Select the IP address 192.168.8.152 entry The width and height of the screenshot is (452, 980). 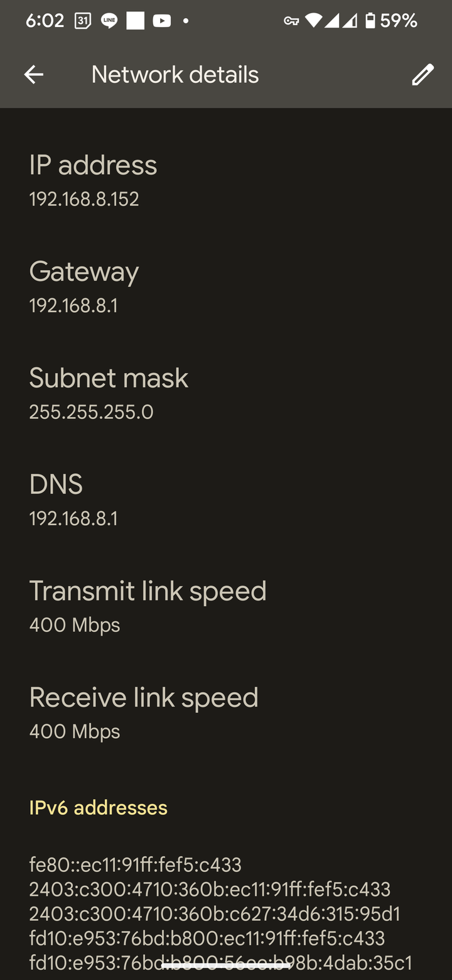226,180
